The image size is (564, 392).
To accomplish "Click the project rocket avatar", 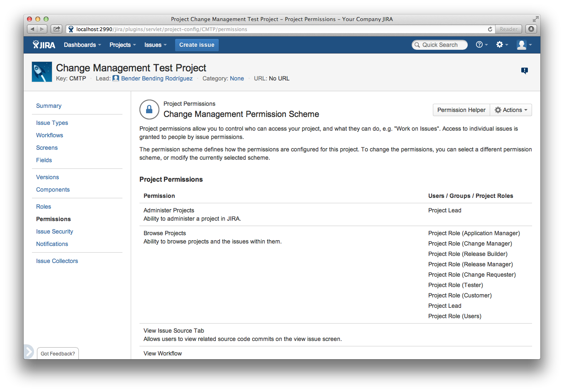I will pyautogui.click(x=42, y=72).
